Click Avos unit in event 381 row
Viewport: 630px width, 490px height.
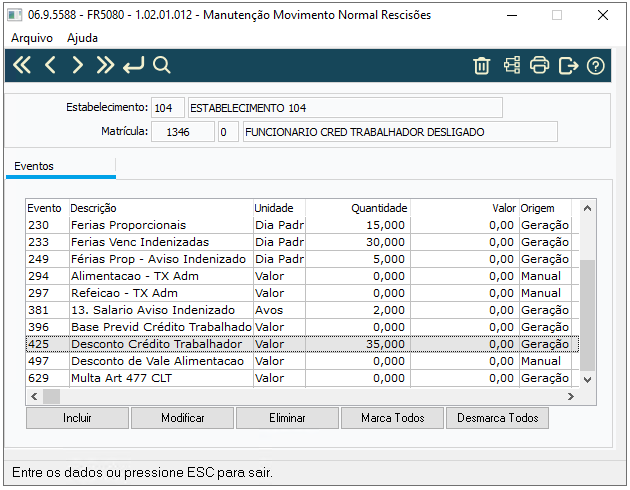point(269,310)
